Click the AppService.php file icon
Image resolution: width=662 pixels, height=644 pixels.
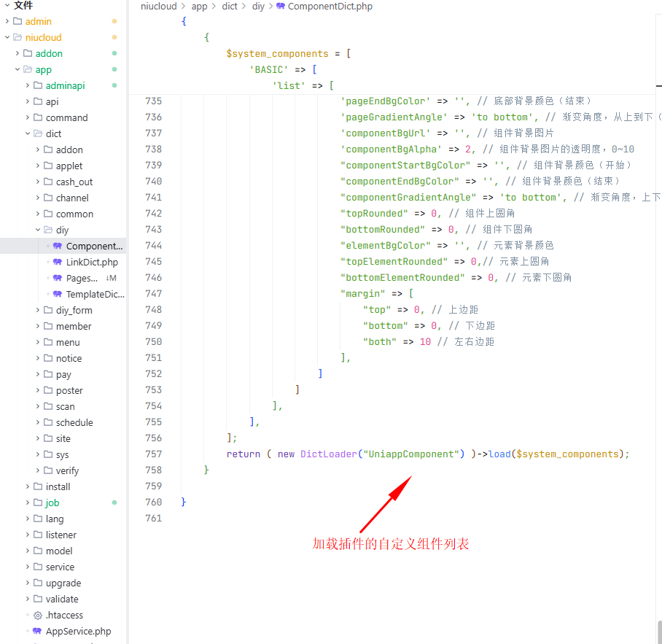37,632
